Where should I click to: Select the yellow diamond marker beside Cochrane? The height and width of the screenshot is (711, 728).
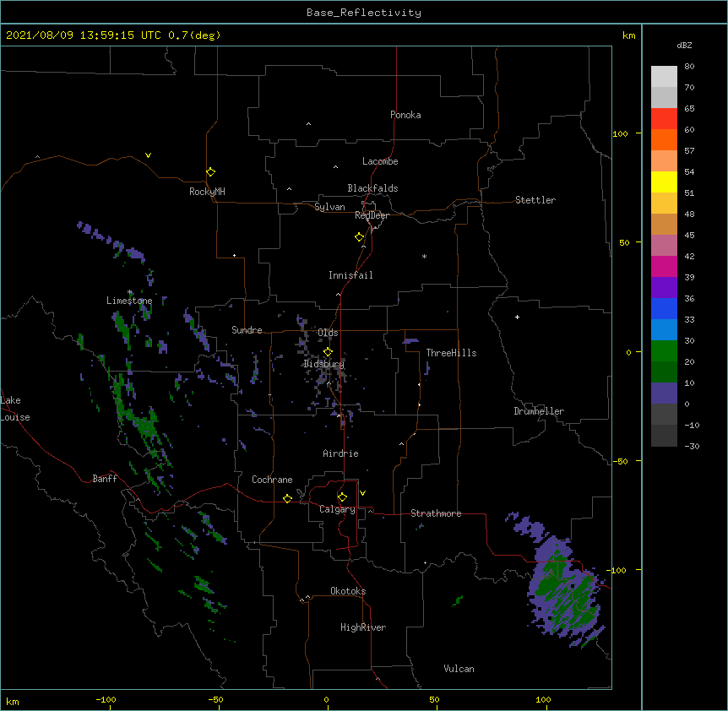click(x=287, y=498)
